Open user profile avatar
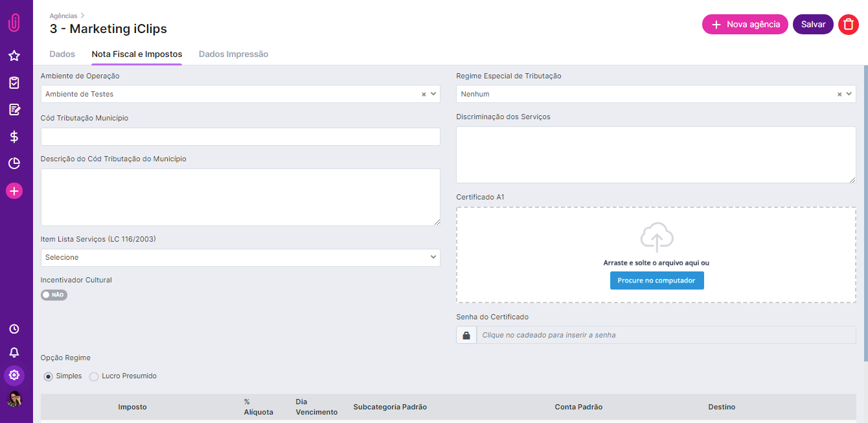 pos(14,398)
